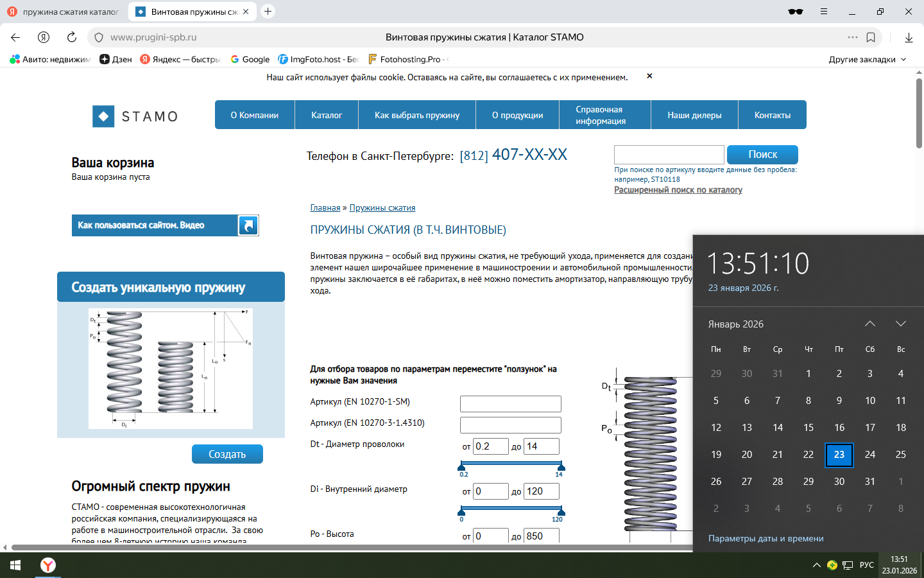
Task: Go to next month in calendar
Action: click(901, 324)
